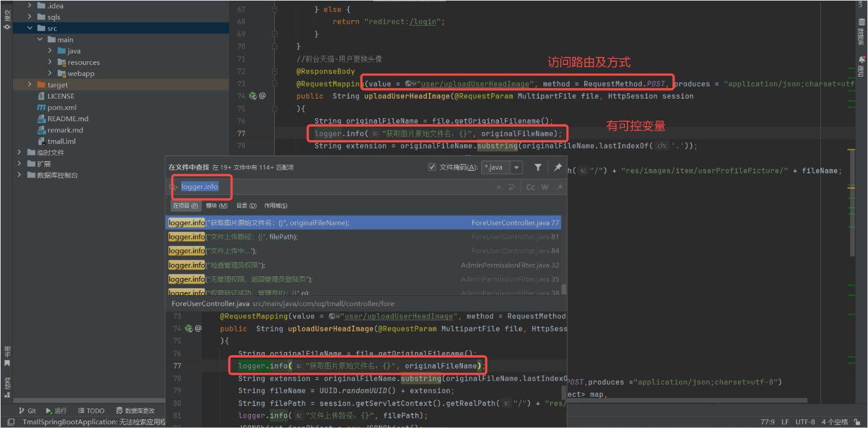The height and width of the screenshot is (428, 868).
Task: Select the LICENSE file
Action: [56, 96]
